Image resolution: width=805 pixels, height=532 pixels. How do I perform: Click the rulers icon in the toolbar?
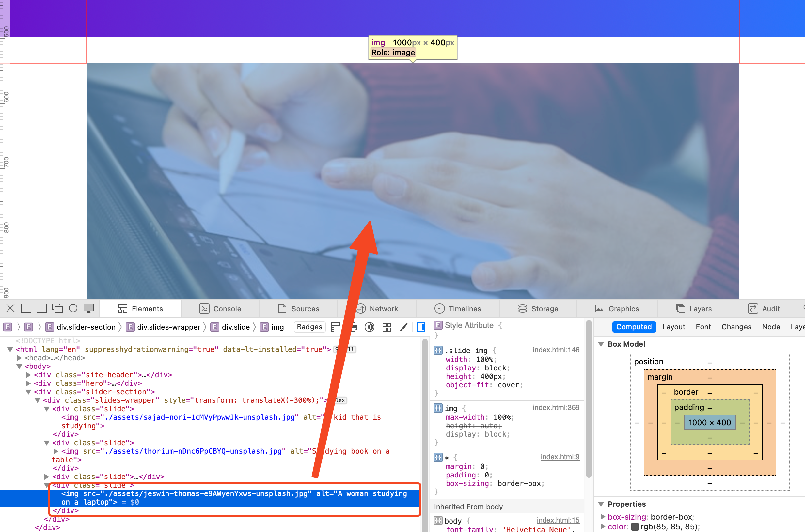pyautogui.click(x=335, y=327)
